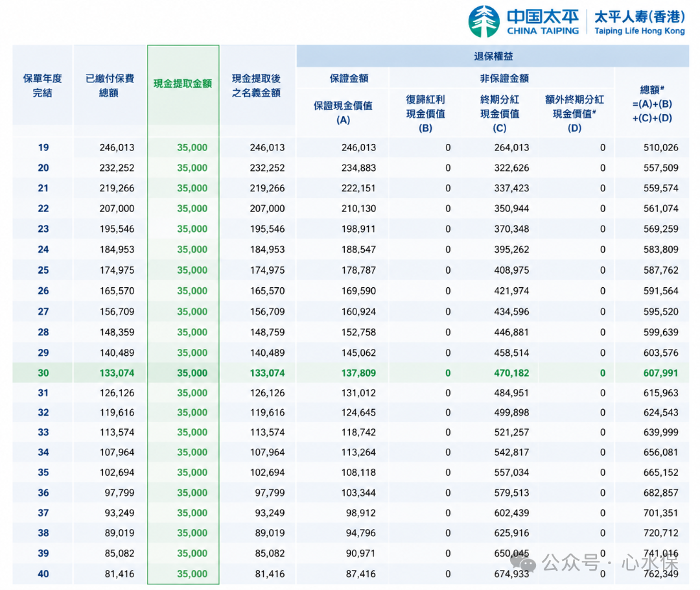
Task: Click terminal dividend value 470,182
Action: [x=511, y=373]
